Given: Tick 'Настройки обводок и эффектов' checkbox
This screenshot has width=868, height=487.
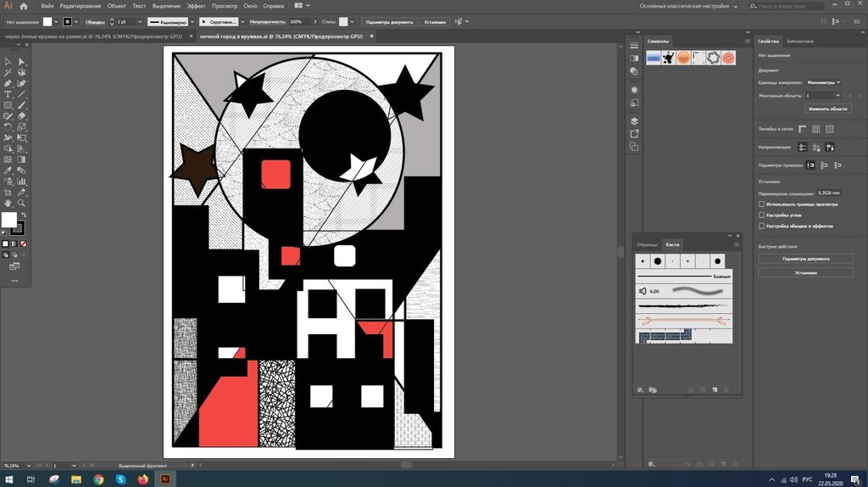Looking at the screenshot, I should click(761, 227).
